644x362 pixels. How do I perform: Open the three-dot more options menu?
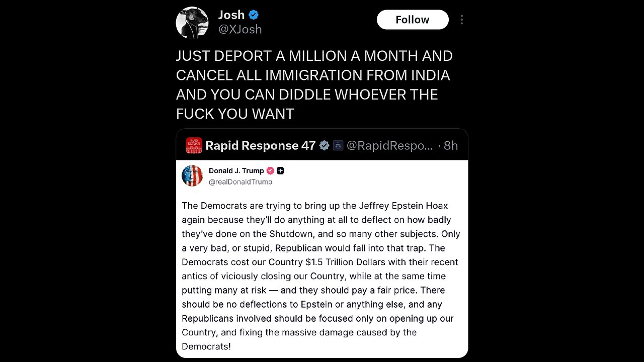point(461,20)
